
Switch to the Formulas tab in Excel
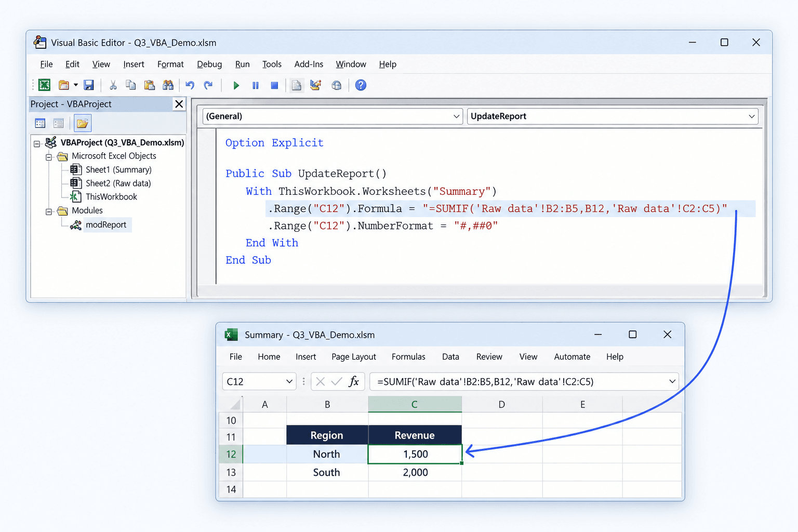[x=408, y=357]
